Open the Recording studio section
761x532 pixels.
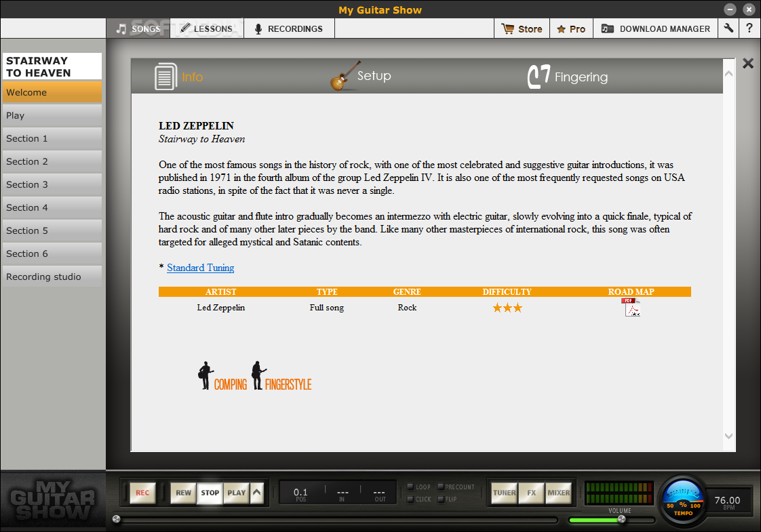click(52, 277)
